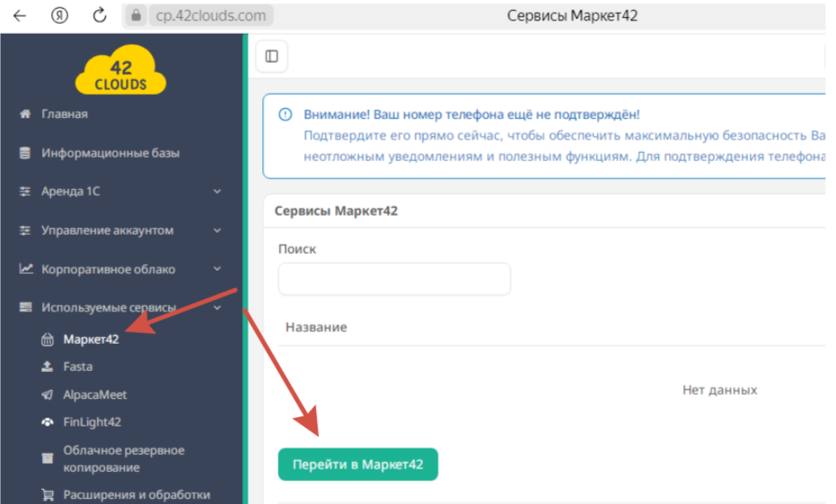Reload the page with the refresh icon
The width and height of the screenshot is (836, 504).
(99, 16)
